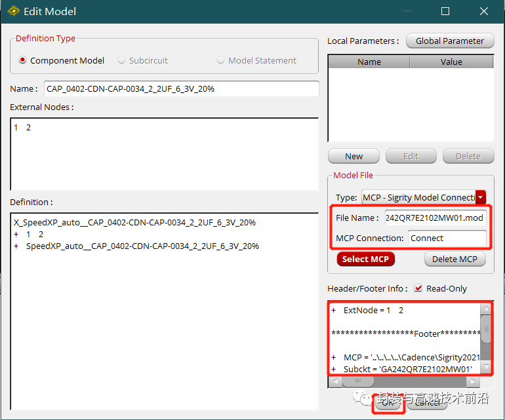Click inside the Definition text area
This screenshot has height=420, width=505.
click(165, 311)
